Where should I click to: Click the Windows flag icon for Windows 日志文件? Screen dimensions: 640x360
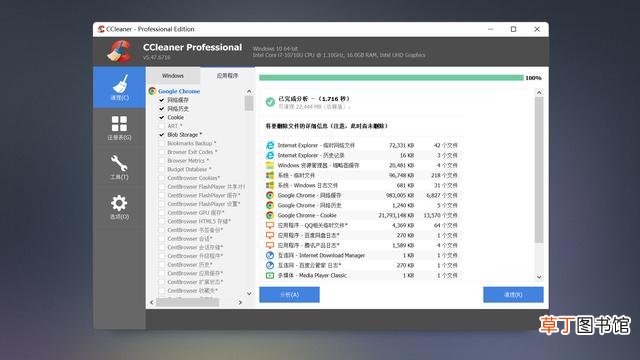click(270, 185)
